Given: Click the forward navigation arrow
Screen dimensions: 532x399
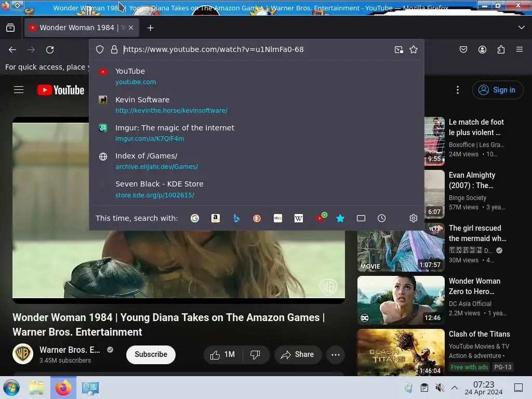Looking at the screenshot, I should coord(31,50).
